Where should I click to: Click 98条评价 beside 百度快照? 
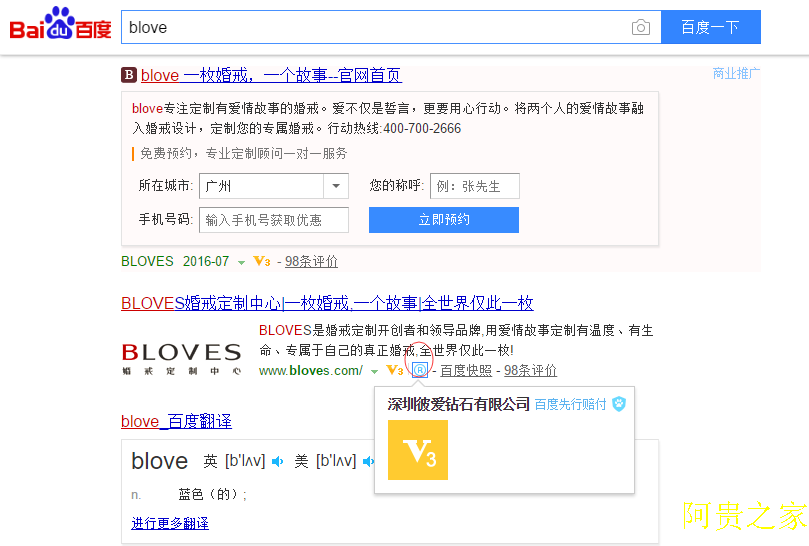click(530, 371)
